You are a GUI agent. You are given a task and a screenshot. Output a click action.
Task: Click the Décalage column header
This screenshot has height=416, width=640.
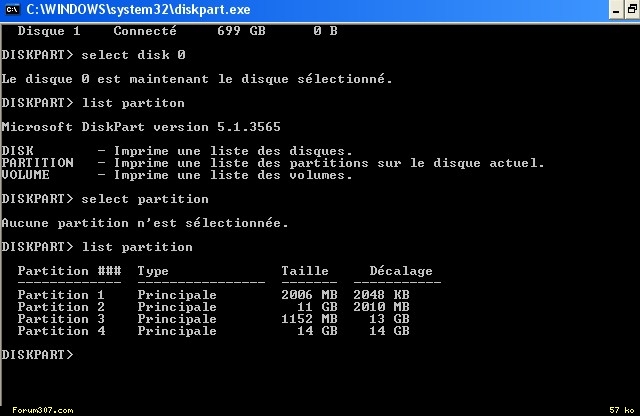(x=401, y=271)
